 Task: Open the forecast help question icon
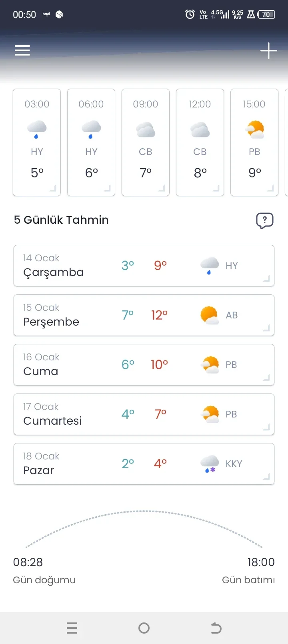point(264,221)
